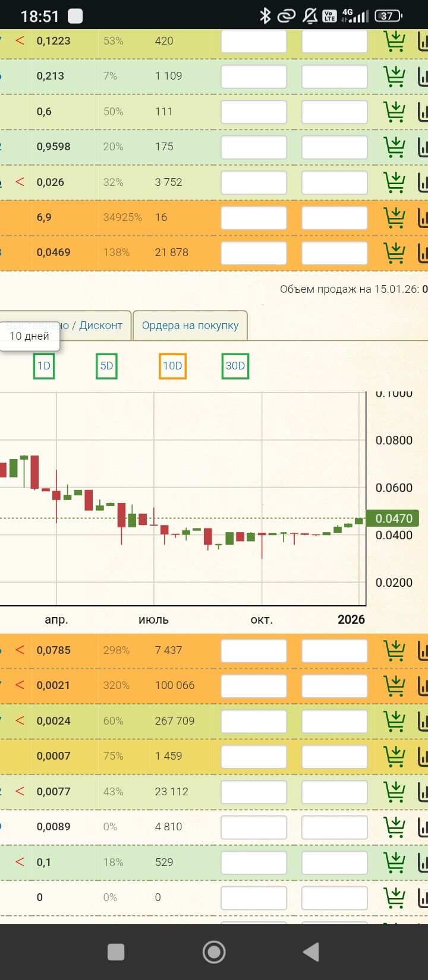Enable the 30D chart interval
Viewport: 428px width, 980px height.
[x=235, y=366]
